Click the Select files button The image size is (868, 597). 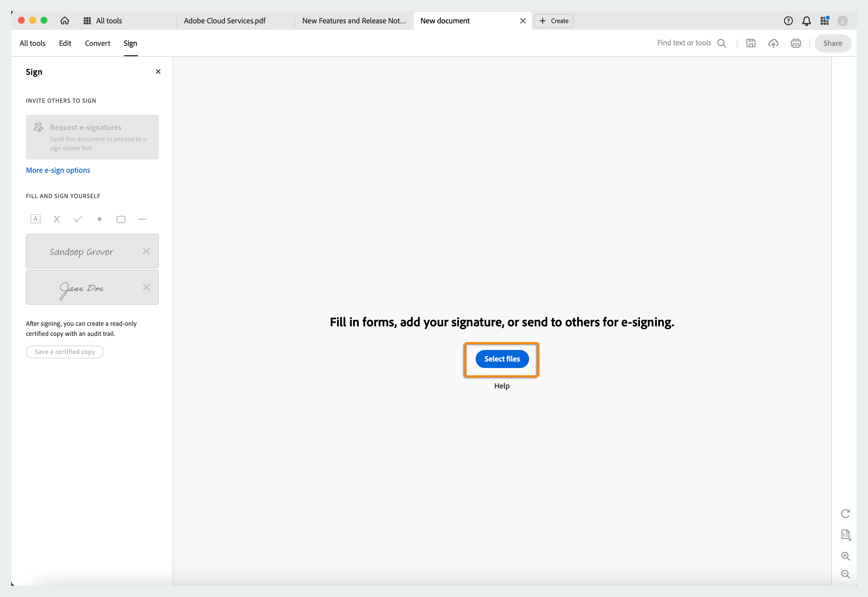[x=502, y=359]
